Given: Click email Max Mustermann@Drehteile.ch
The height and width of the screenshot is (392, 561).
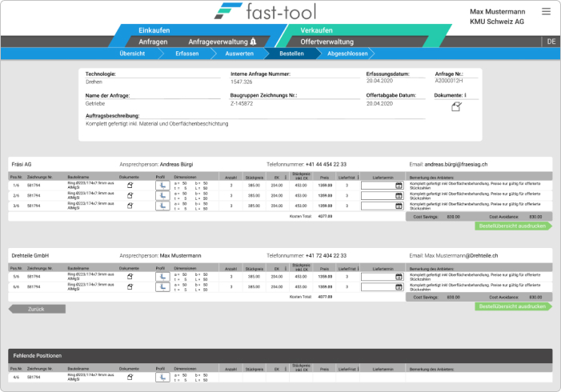Looking at the screenshot, I should (461, 256).
